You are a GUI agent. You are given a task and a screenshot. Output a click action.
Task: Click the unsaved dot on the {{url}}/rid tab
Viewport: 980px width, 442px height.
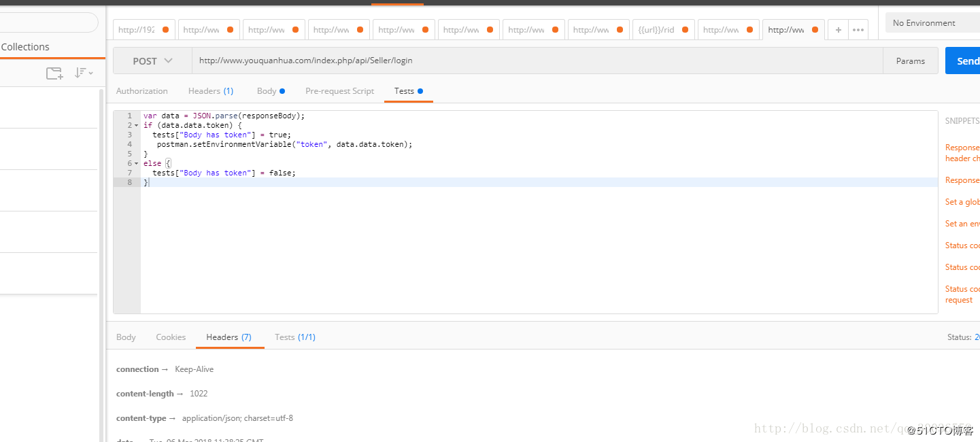pos(685,30)
